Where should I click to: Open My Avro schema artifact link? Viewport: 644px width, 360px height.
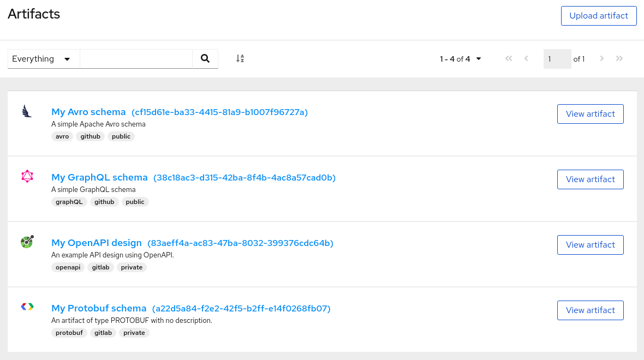pos(88,112)
